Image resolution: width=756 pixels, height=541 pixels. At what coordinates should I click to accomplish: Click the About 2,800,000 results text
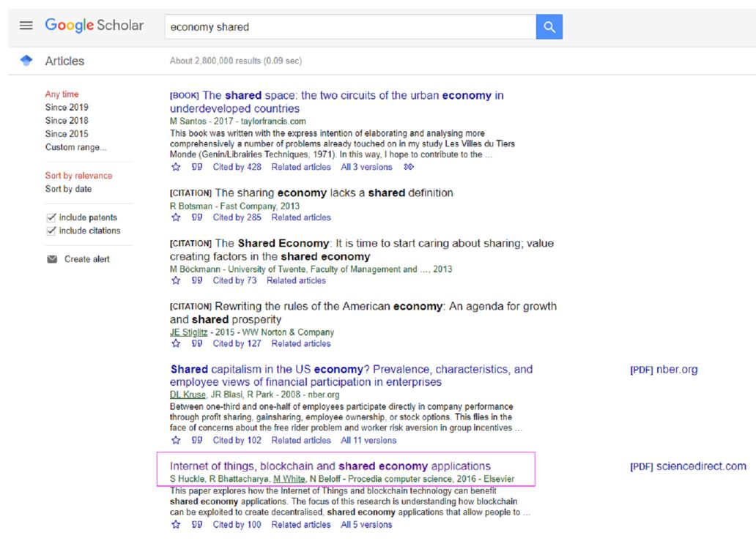click(x=236, y=61)
